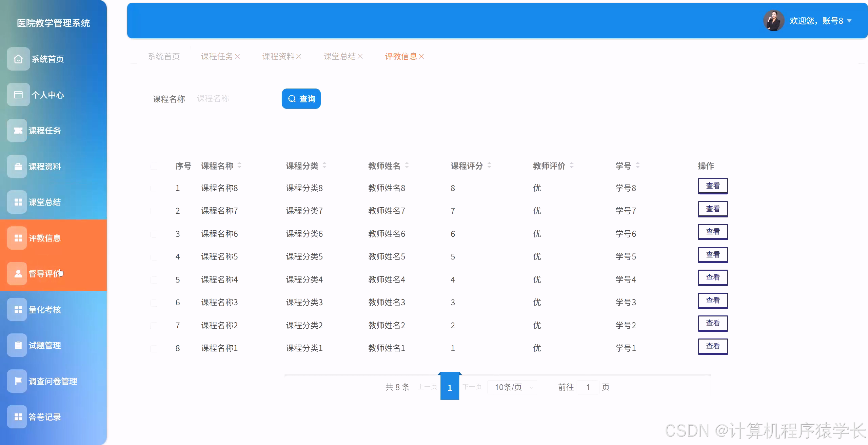Click the 学号5 table cell

[x=626, y=257]
